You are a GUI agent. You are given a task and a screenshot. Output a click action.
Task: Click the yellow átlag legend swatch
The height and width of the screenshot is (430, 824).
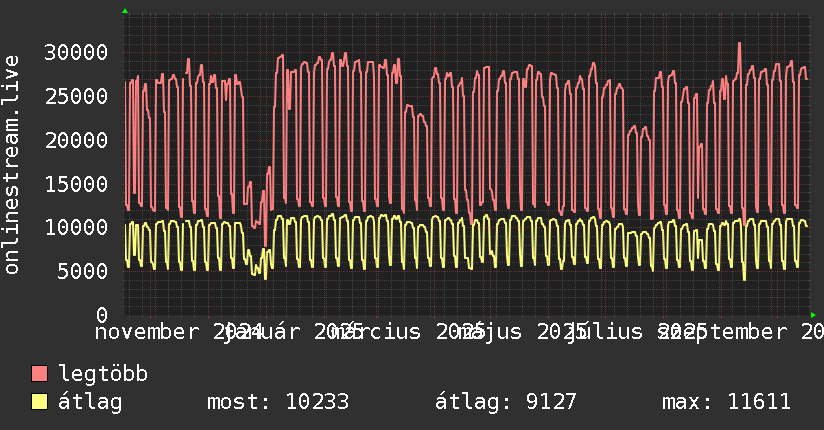(39, 402)
